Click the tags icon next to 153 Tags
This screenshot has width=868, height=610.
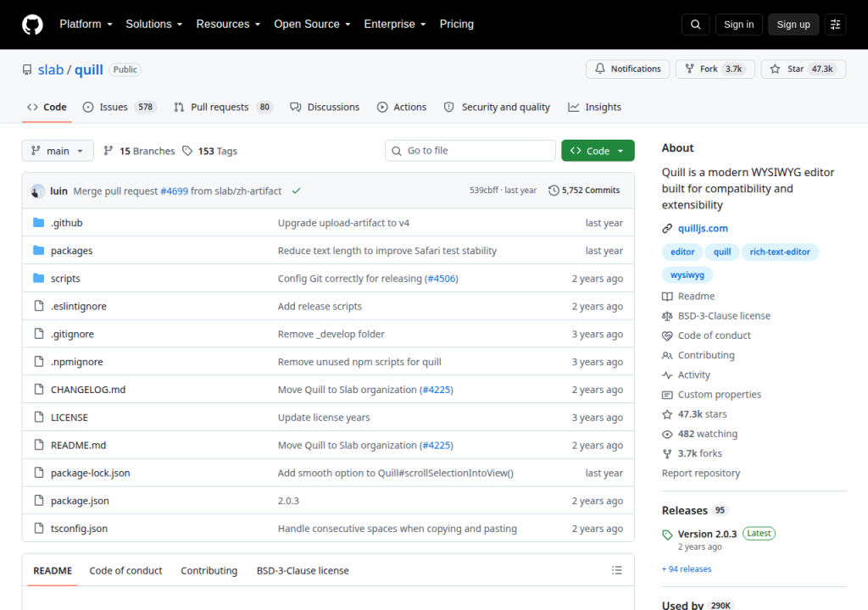coord(187,151)
